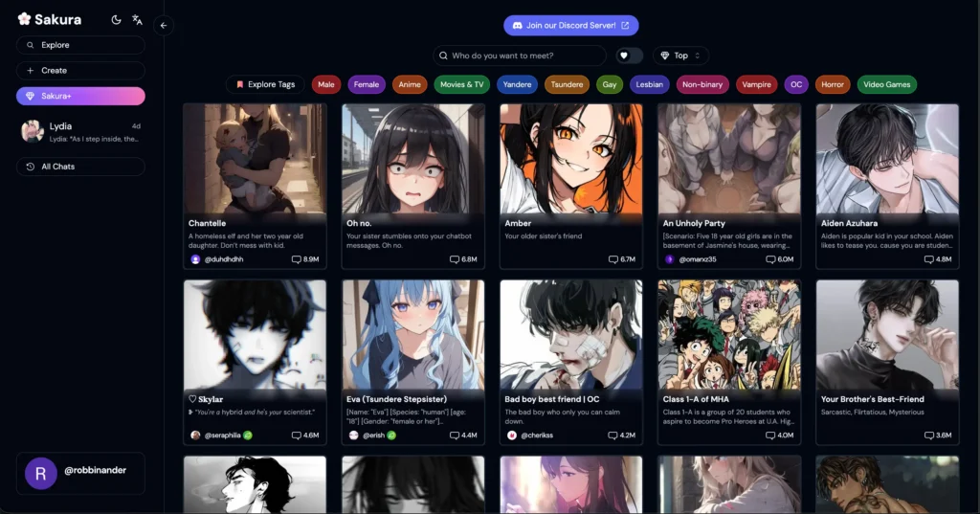Click the magnifier icon beside Explore

30,45
